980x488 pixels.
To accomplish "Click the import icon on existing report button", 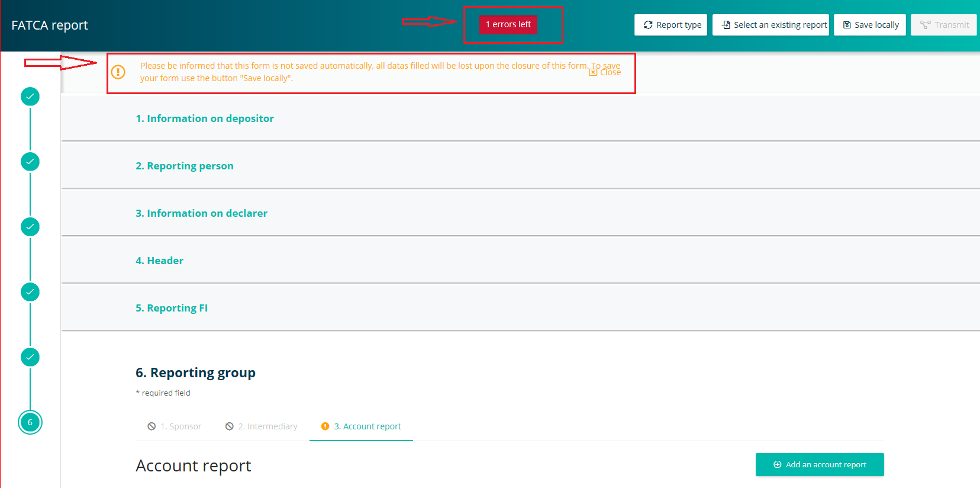I will coord(726,25).
